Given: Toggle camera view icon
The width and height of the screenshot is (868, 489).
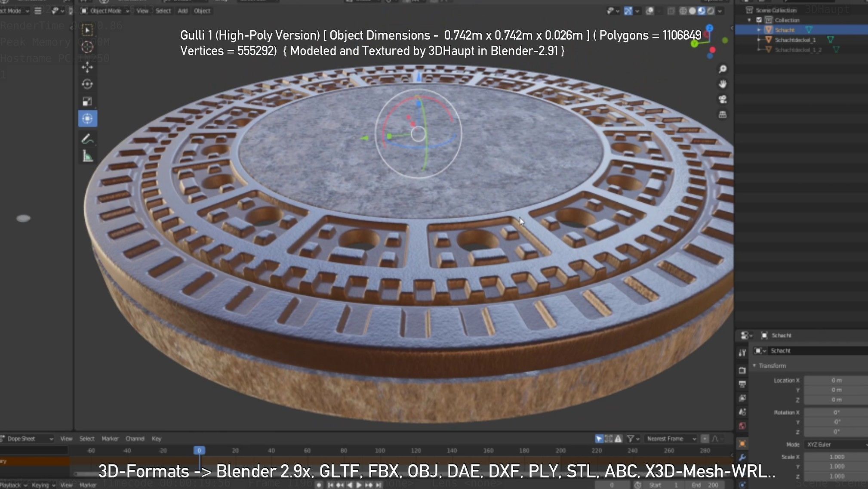Looking at the screenshot, I should click(723, 99).
